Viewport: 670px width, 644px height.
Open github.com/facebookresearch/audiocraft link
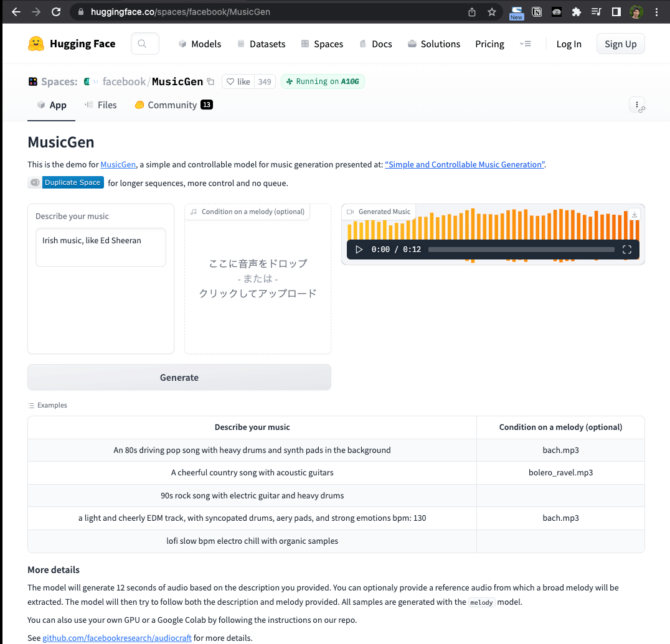[116, 638]
